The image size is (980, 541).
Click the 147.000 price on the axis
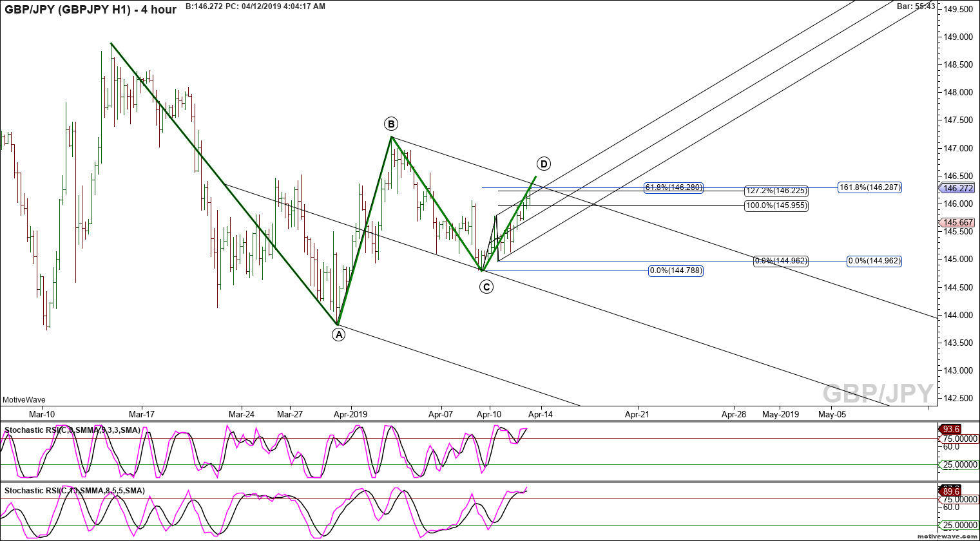[959, 148]
